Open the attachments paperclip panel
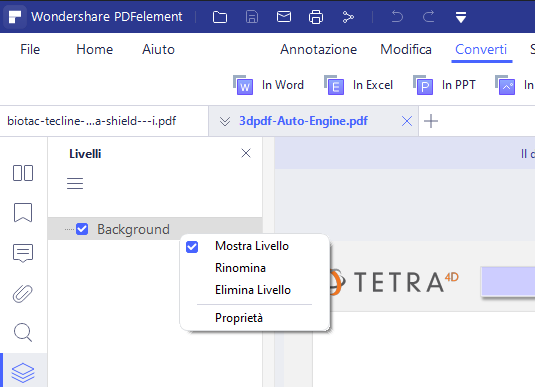 click(23, 293)
